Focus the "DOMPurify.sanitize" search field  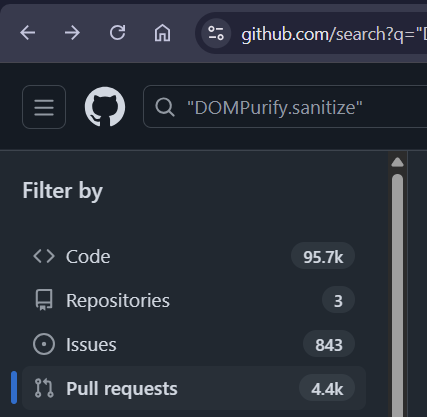[x=285, y=107]
